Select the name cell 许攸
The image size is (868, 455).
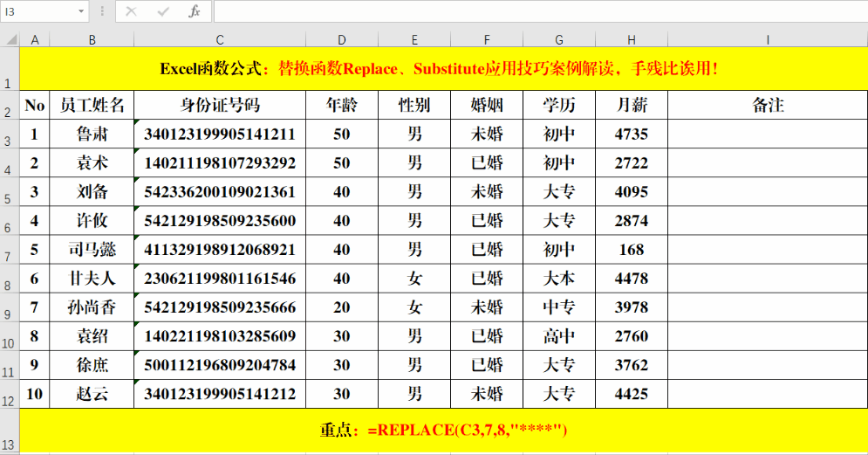(92, 221)
